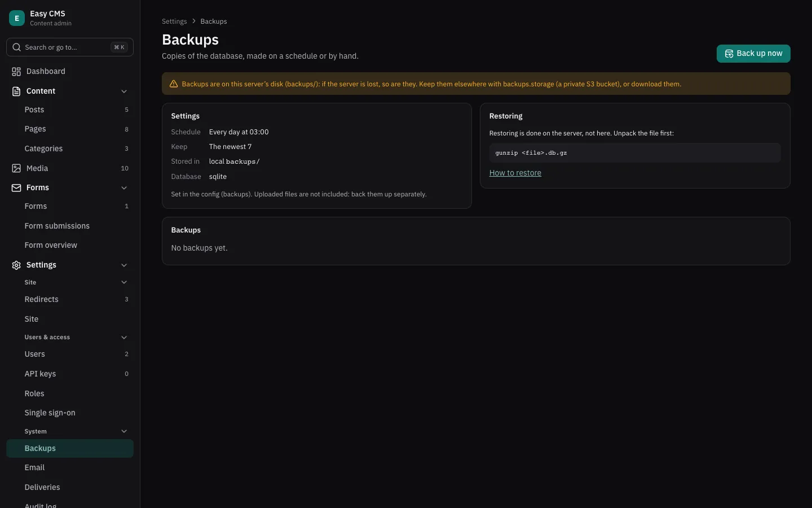Screen dimensions: 812x508
Task: Open the Dashboard page
Action: 70,71
